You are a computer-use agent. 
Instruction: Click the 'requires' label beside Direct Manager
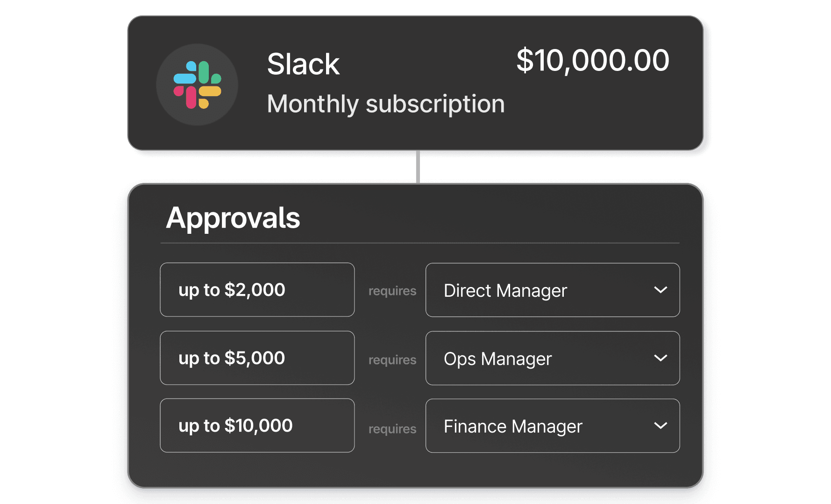[392, 291]
